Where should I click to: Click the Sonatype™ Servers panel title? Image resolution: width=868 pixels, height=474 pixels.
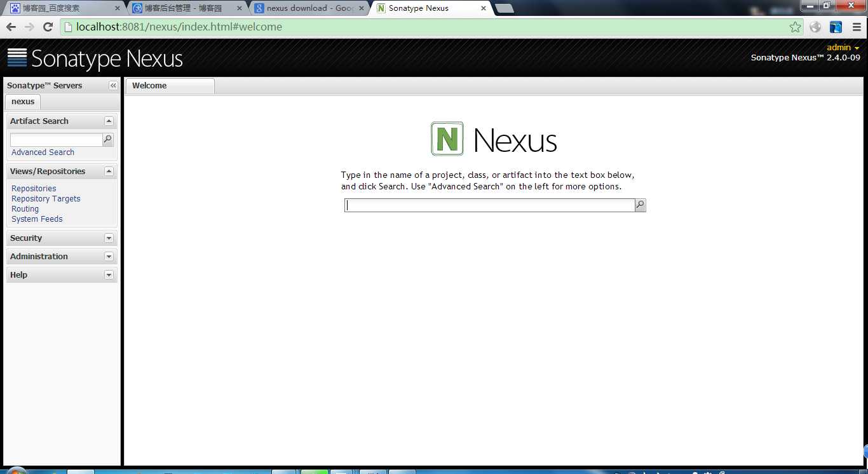pyautogui.click(x=44, y=86)
